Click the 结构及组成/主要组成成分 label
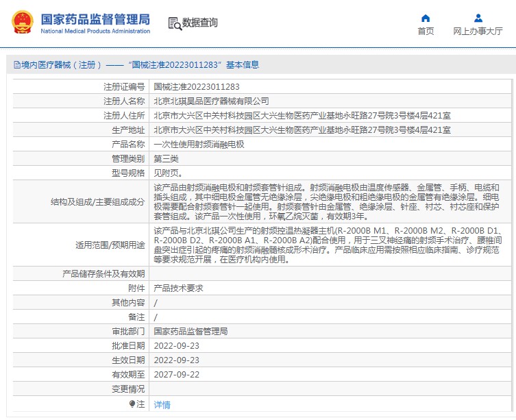This screenshot has height=420, width=516. coord(98,201)
